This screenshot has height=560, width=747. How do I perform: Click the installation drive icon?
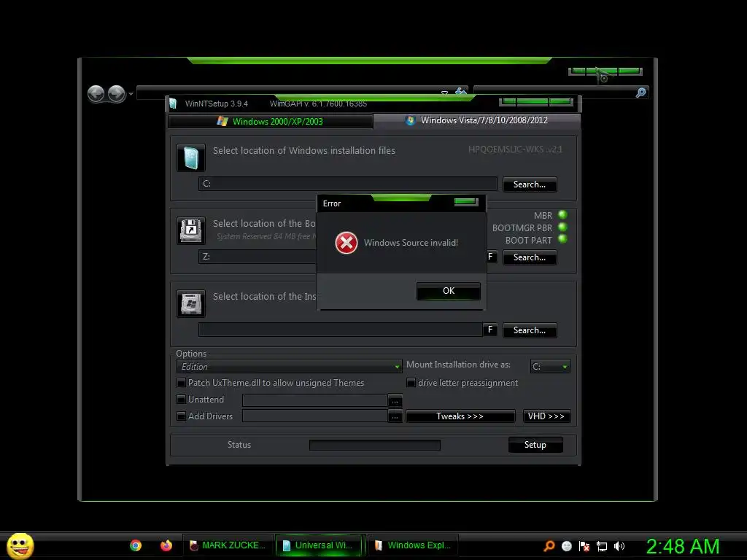tap(191, 303)
